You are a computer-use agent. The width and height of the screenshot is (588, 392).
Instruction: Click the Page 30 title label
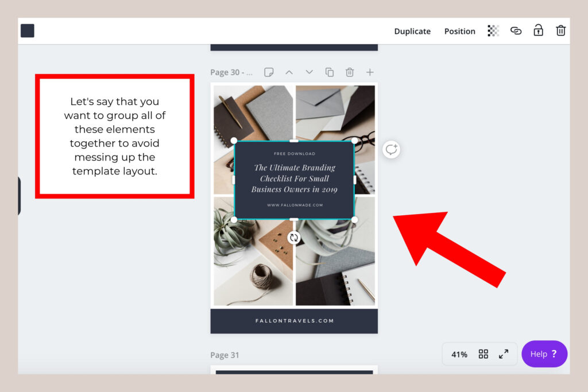(231, 72)
